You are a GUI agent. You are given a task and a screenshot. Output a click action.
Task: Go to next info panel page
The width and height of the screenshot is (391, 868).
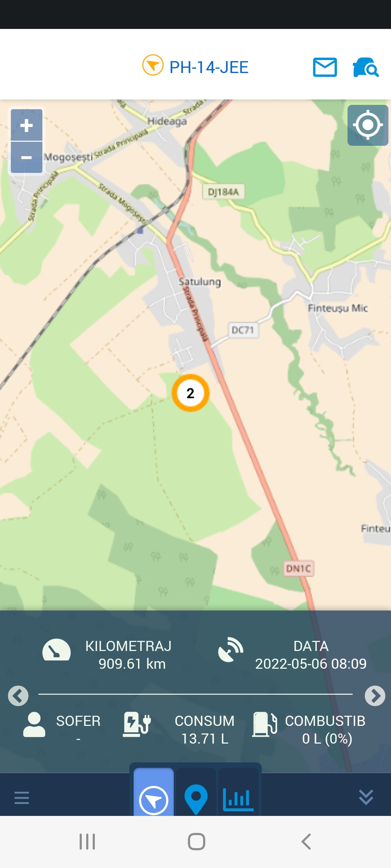(375, 695)
